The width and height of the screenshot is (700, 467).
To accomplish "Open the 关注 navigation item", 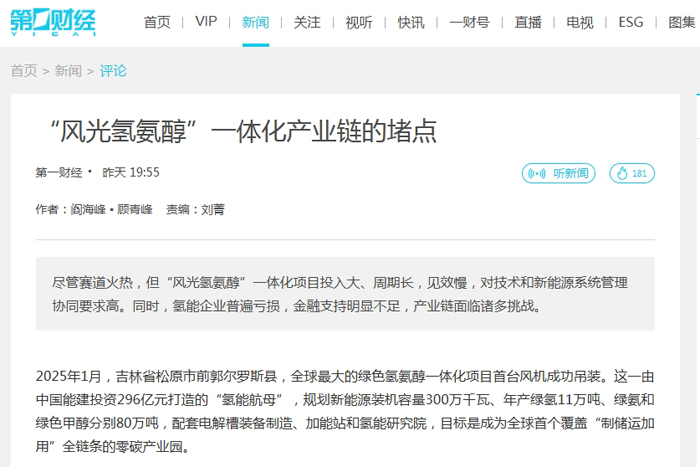I will (307, 22).
